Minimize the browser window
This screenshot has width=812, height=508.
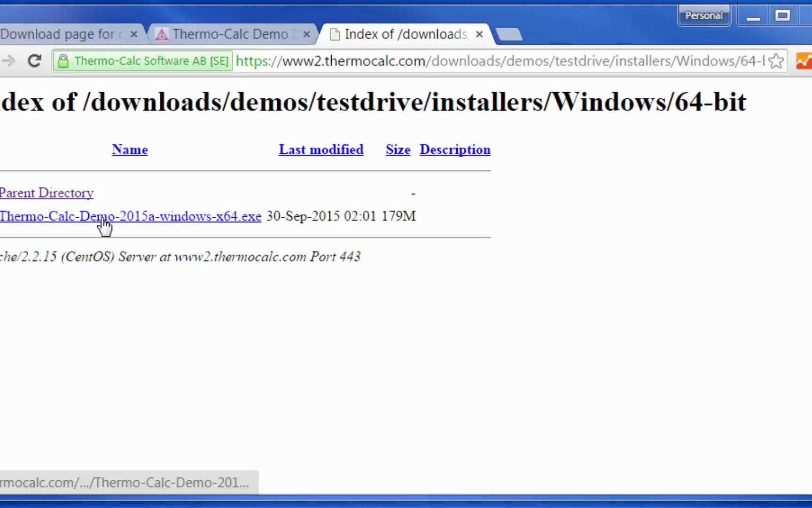pyautogui.click(x=753, y=16)
